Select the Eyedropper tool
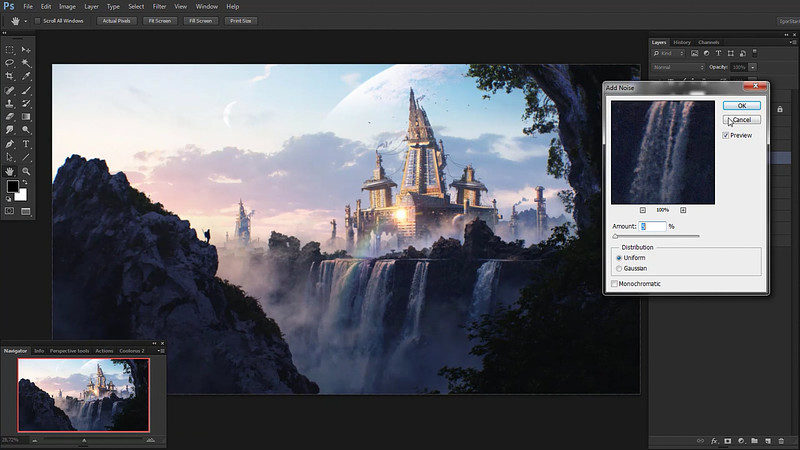The height and width of the screenshot is (450, 800). (x=26, y=76)
